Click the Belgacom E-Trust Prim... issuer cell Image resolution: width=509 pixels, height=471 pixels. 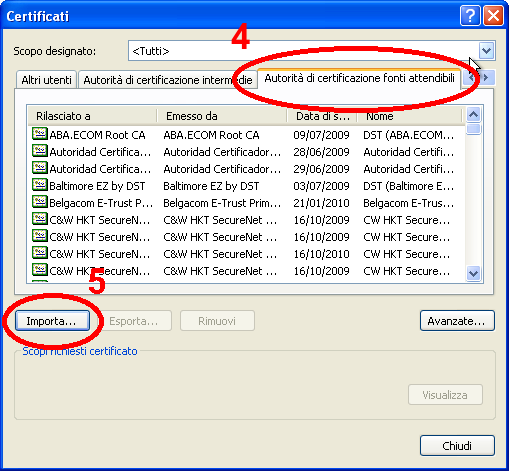[x=222, y=203]
